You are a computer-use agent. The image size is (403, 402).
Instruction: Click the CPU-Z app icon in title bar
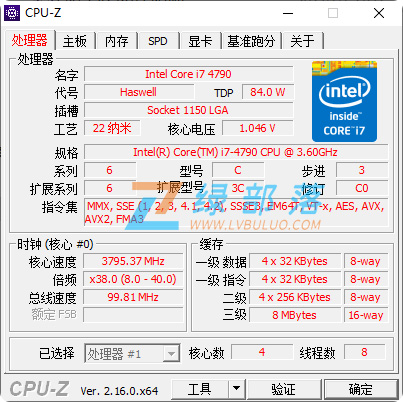12,13
